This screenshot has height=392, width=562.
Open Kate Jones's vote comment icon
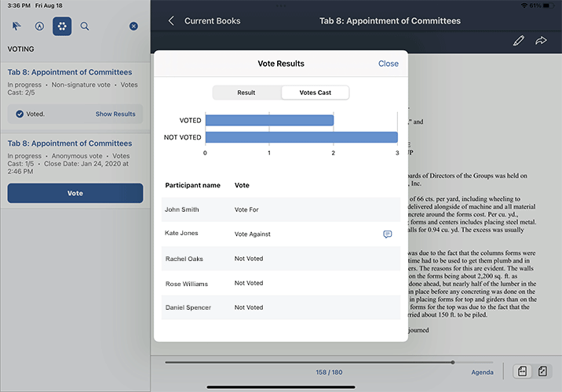pos(387,234)
